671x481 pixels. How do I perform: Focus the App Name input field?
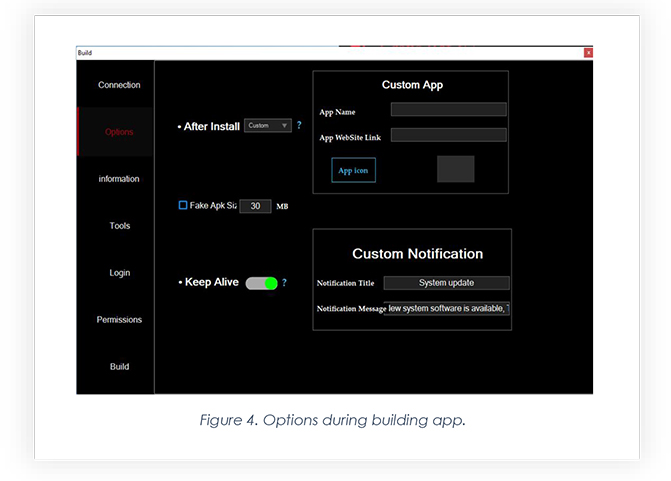(448, 109)
